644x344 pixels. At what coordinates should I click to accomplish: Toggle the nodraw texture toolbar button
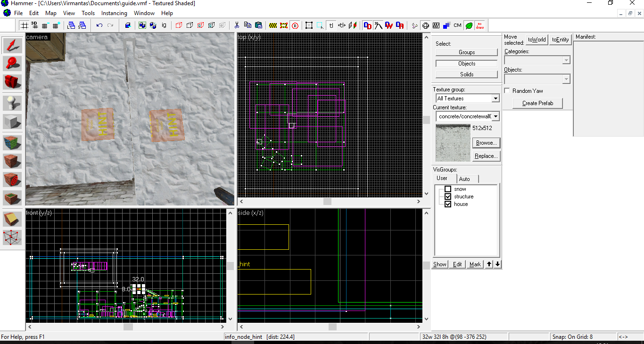point(479,25)
